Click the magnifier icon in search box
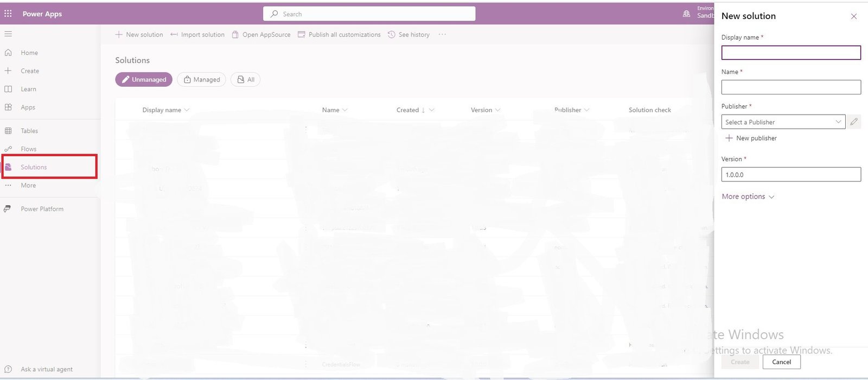The height and width of the screenshot is (380, 868). coord(275,14)
